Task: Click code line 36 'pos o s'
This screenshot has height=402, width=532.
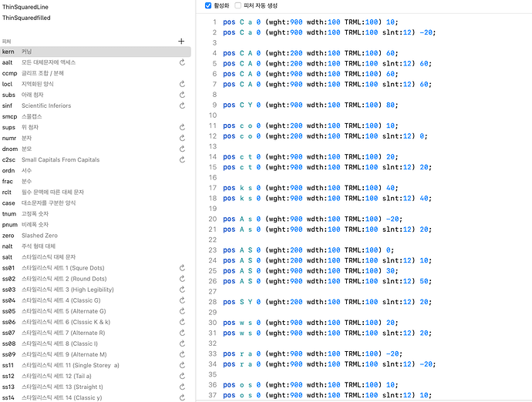Action: [x=311, y=385]
